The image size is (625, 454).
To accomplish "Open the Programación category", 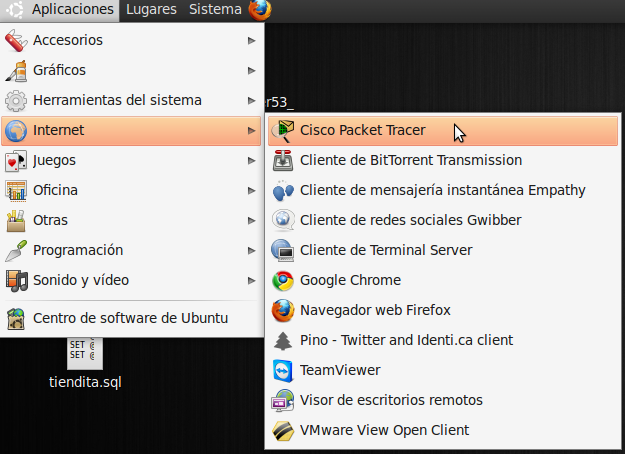I will [x=131, y=251].
